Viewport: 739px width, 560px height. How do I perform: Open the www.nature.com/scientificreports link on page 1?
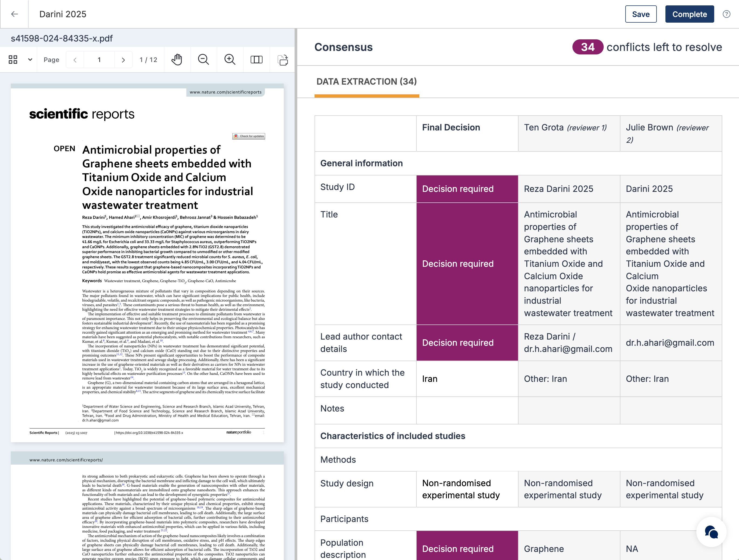(x=226, y=92)
